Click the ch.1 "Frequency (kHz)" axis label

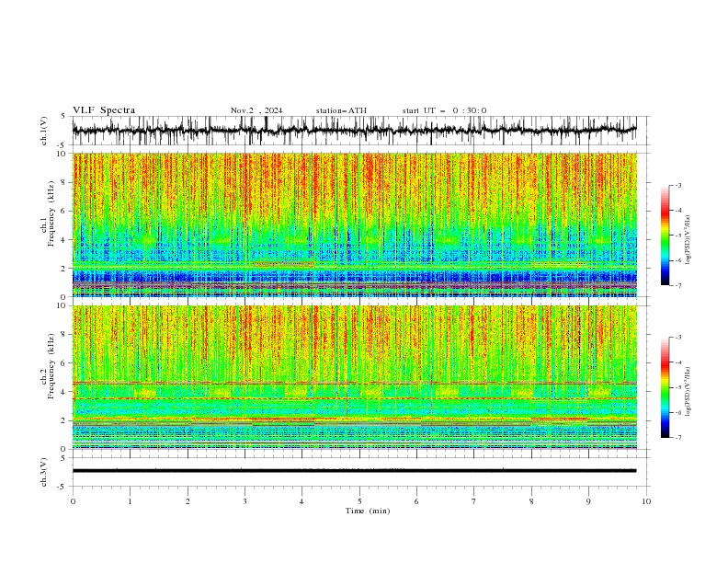pyautogui.click(x=51, y=213)
